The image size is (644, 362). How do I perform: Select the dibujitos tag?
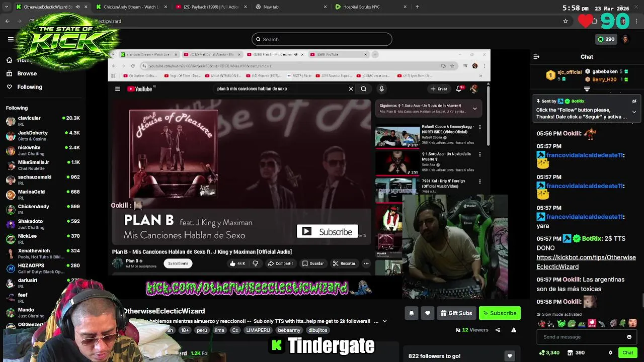(x=318, y=330)
